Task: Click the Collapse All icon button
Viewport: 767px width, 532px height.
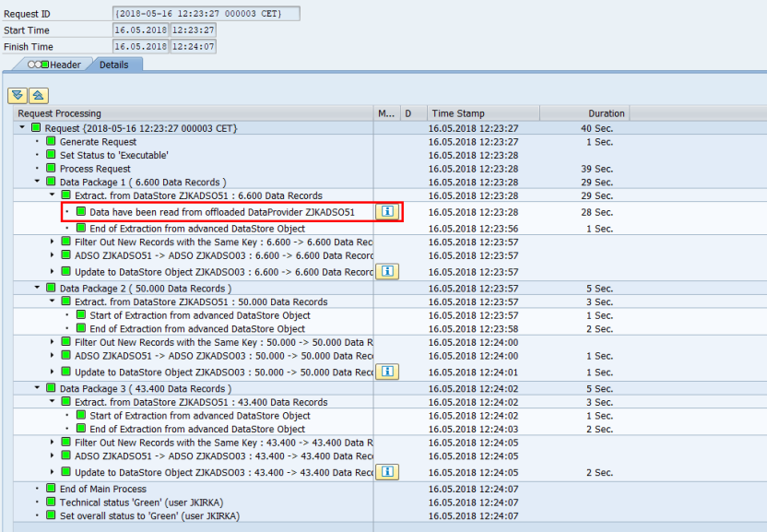Action: pos(39,96)
